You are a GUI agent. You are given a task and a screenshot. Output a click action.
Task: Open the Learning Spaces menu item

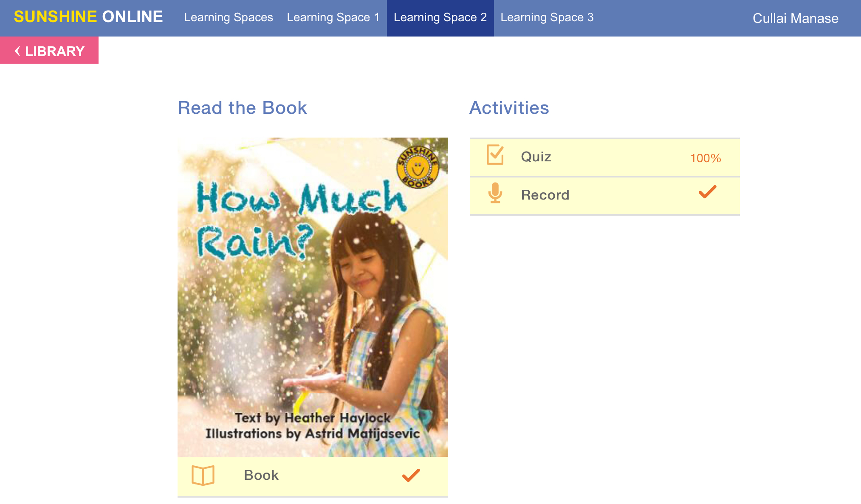click(229, 17)
